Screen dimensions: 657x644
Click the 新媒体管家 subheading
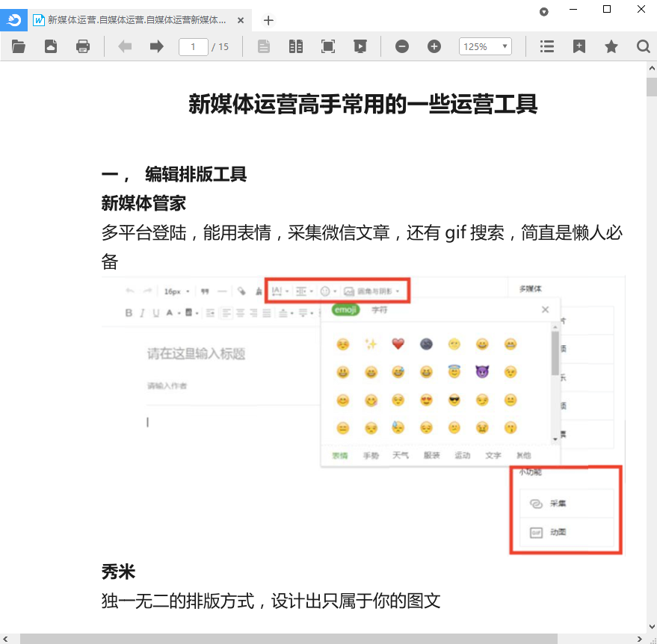[144, 203]
